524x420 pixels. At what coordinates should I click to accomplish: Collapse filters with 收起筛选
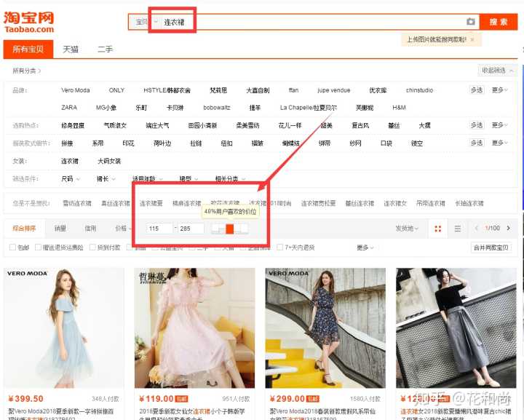(498, 71)
